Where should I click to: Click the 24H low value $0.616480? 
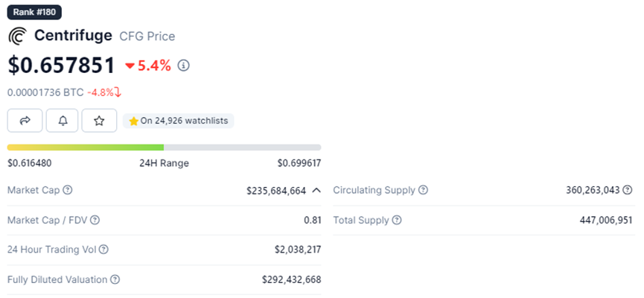(30, 163)
